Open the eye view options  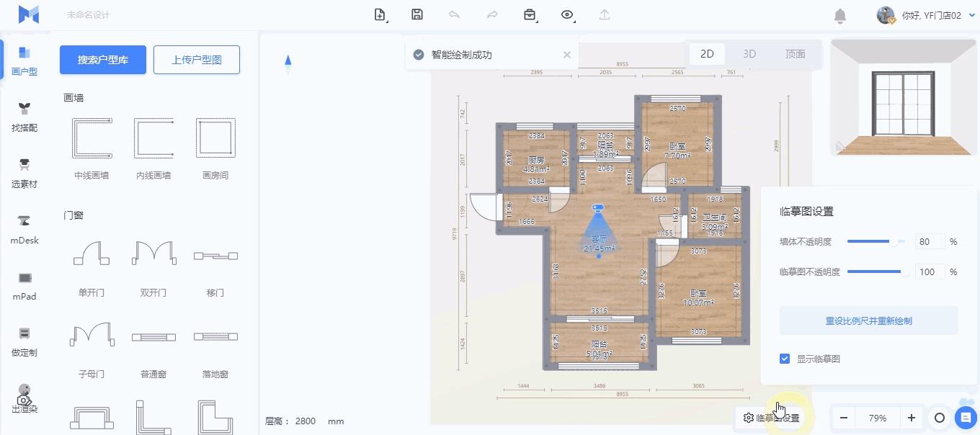pyautogui.click(x=568, y=14)
